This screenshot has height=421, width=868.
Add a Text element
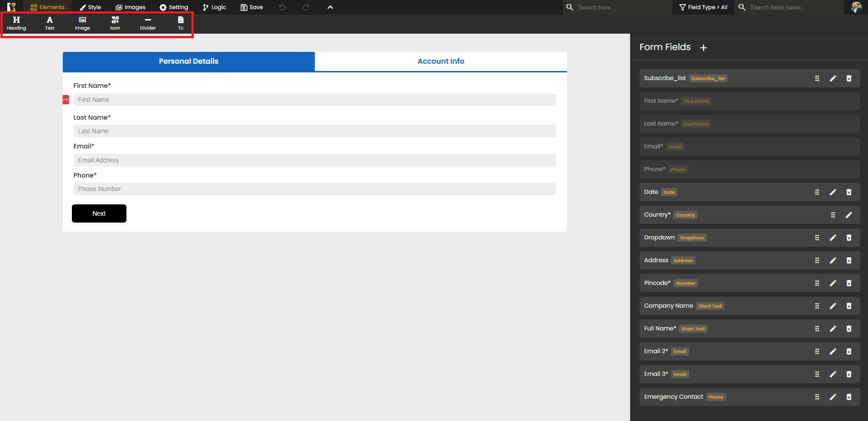pyautogui.click(x=50, y=23)
